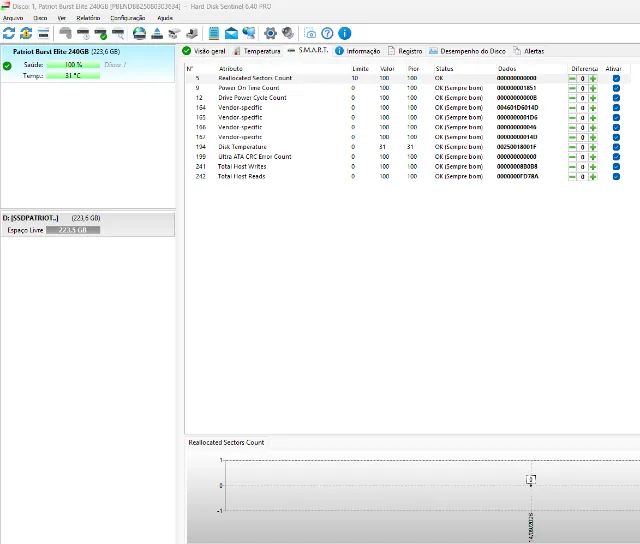Toggle checkbox for Disk Temperature

616,147
